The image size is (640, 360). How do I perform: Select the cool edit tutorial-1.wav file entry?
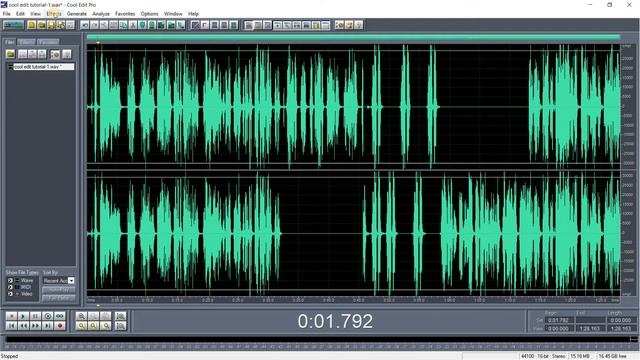point(40,67)
